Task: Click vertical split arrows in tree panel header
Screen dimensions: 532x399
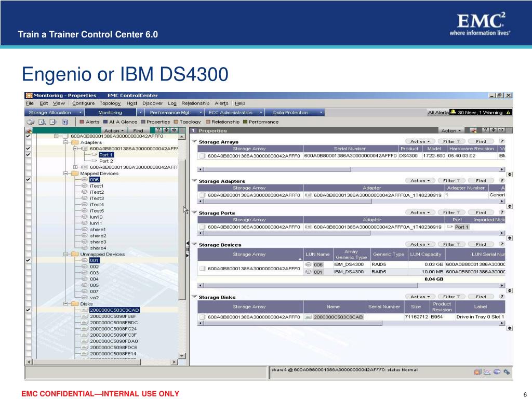Action: click(166, 130)
